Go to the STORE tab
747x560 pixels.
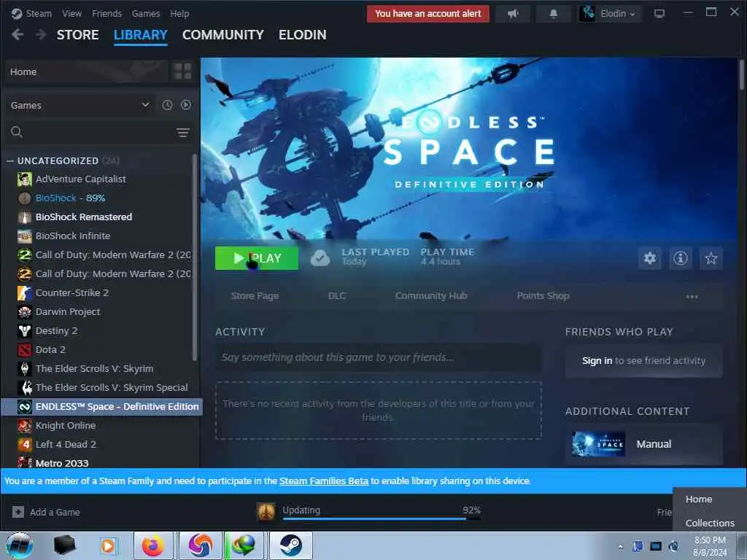coord(77,35)
